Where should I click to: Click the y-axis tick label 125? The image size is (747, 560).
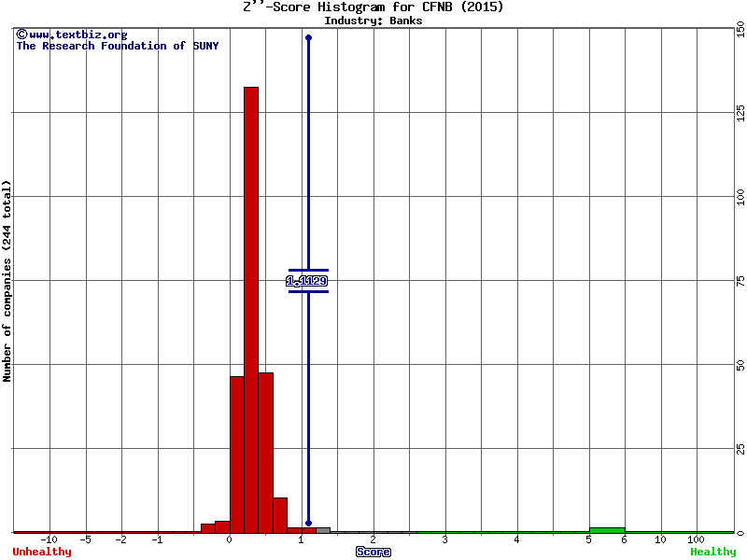(x=740, y=113)
